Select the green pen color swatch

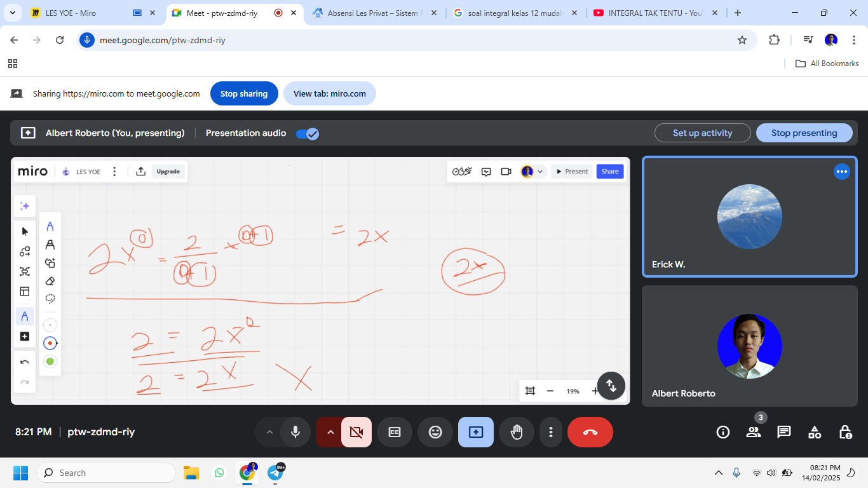(50, 362)
